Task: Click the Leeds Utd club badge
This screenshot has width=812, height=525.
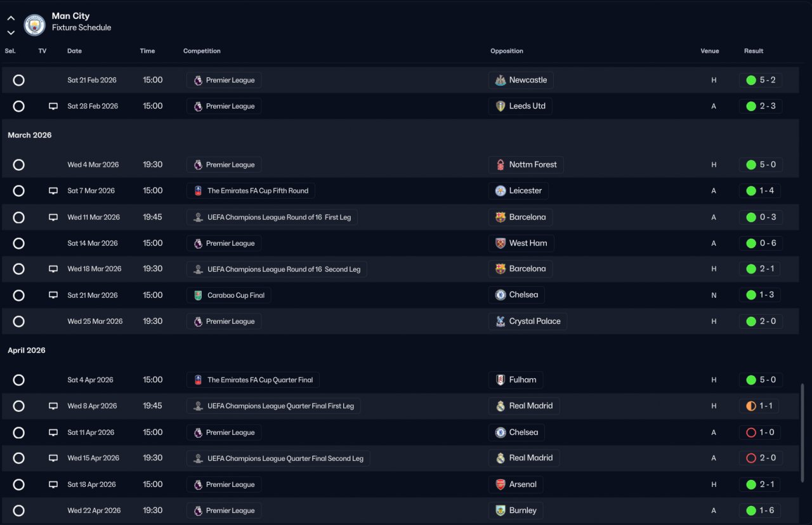Action: 501,106
